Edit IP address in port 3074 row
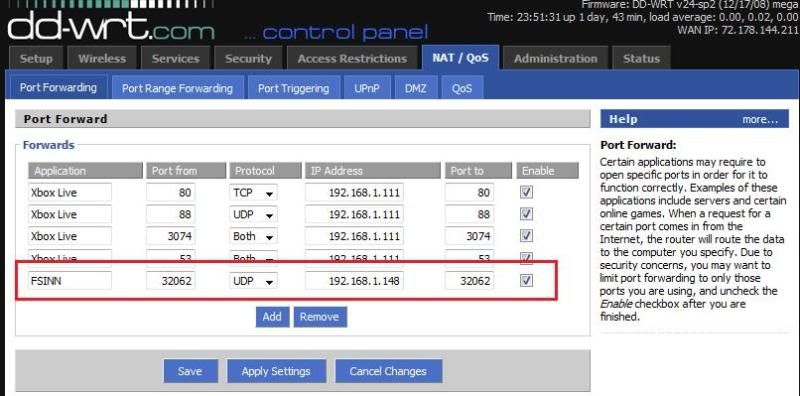 (355, 236)
